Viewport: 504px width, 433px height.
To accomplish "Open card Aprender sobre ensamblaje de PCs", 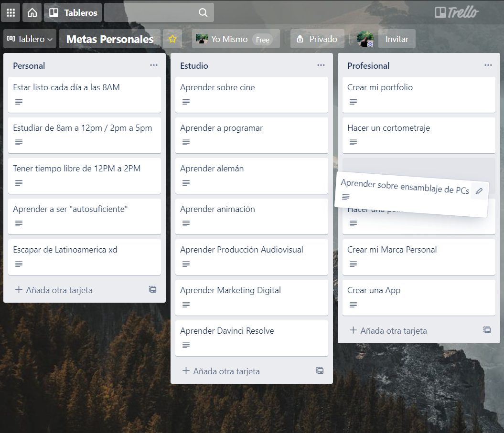I will pyautogui.click(x=411, y=194).
